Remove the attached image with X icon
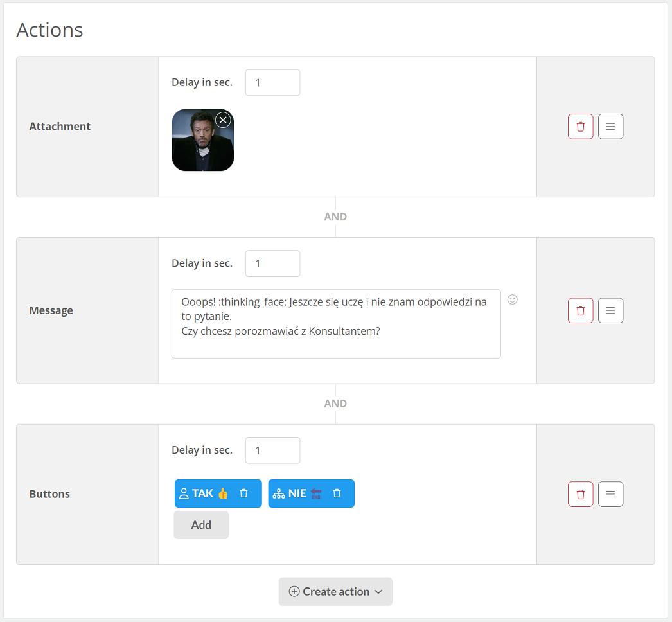 pyautogui.click(x=223, y=120)
